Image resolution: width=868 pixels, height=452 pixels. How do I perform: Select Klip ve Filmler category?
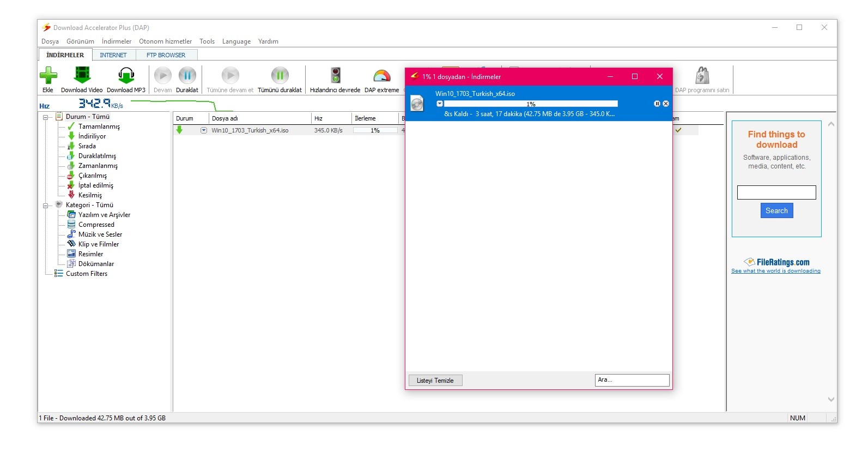98,244
